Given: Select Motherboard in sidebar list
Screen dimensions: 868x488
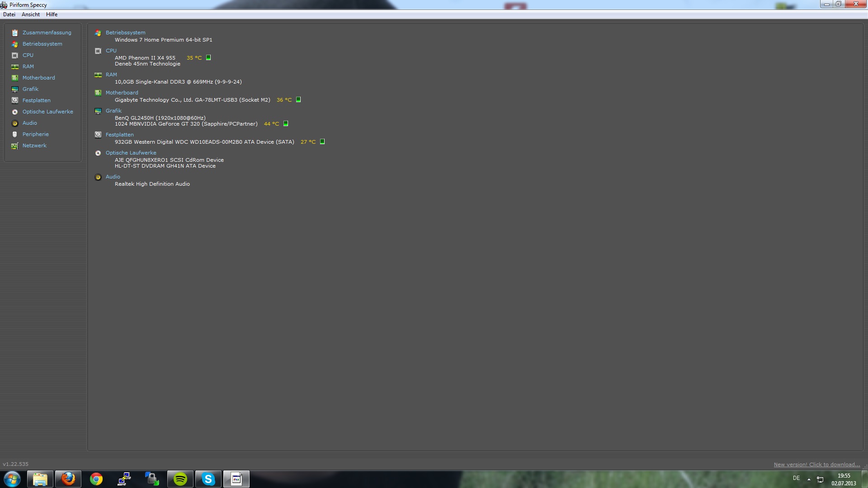Looking at the screenshot, I should (x=39, y=78).
